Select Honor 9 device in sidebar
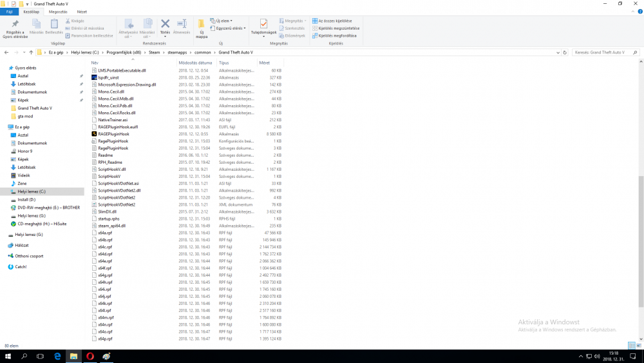The height and width of the screenshot is (363, 644). point(24,152)
